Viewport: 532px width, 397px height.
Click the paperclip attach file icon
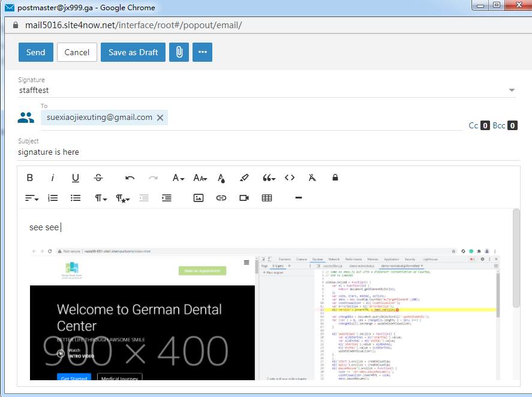179,52
